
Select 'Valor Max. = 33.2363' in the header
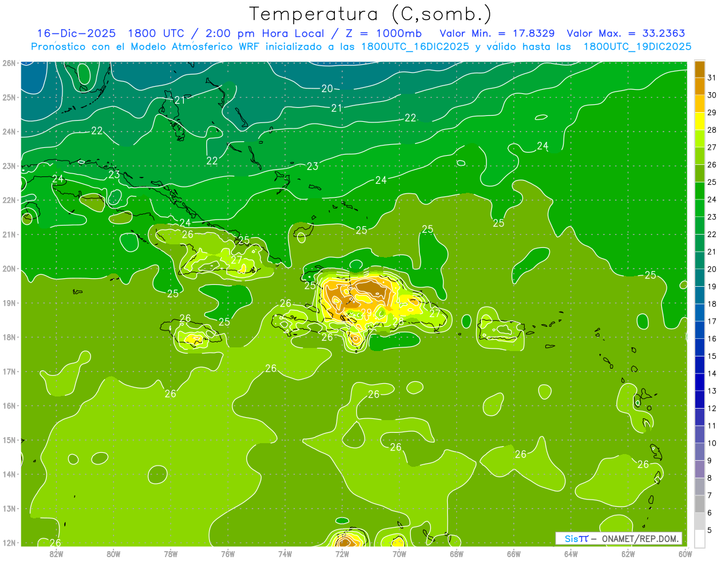[626, 33]
